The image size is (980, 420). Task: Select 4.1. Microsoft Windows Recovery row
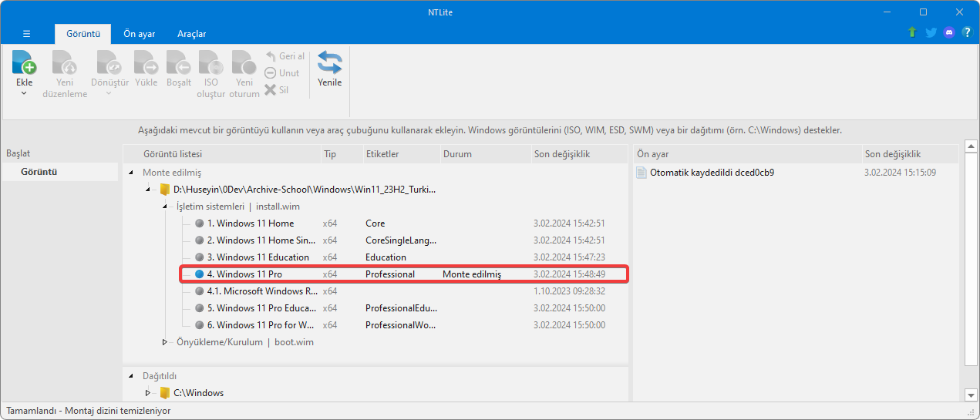404,291
